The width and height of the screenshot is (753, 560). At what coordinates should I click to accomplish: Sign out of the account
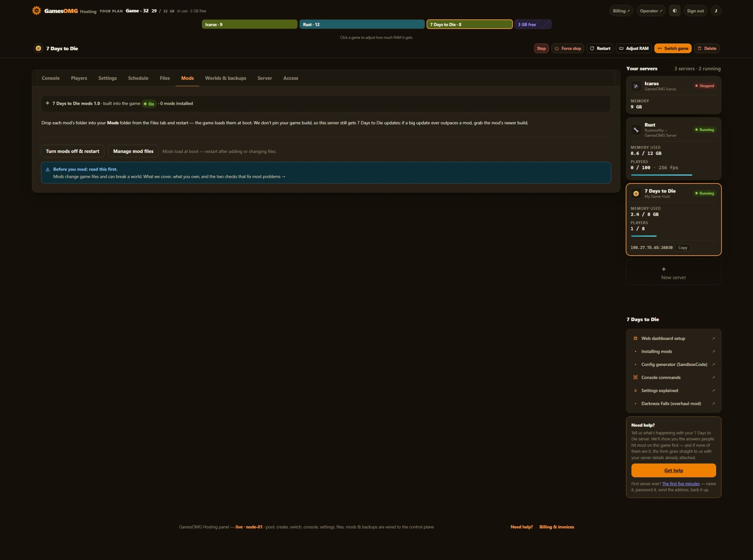[695, 11]
